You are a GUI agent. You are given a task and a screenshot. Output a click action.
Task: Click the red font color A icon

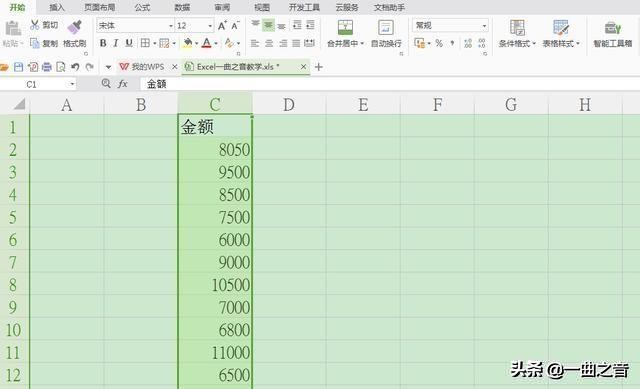click(207, 43)
